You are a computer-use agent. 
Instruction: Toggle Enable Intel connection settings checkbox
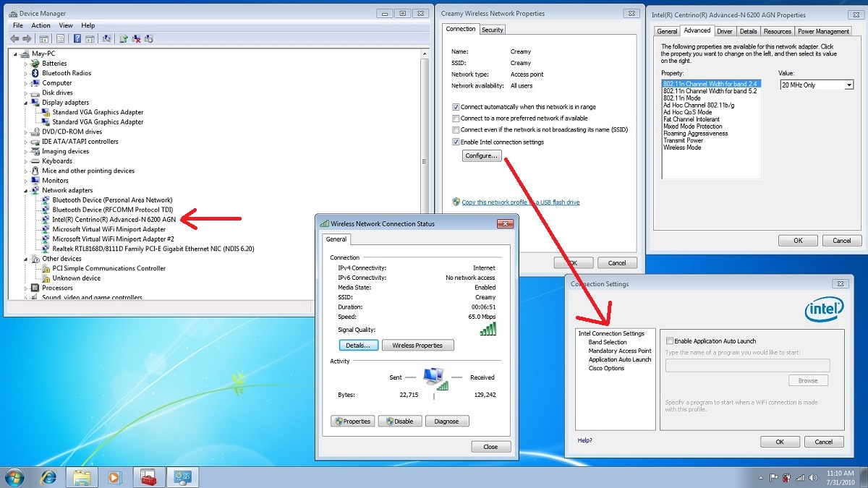pyautogui.click(x=456, y=142)
